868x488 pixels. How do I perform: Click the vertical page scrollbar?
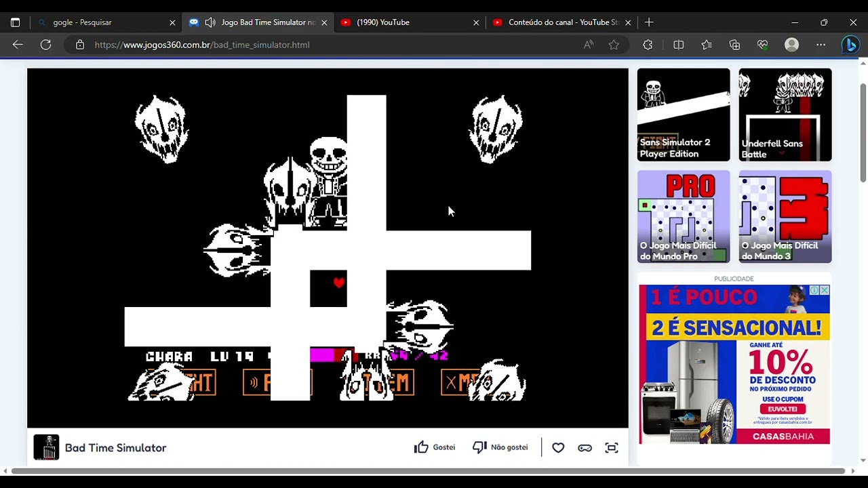pos(863,132)
